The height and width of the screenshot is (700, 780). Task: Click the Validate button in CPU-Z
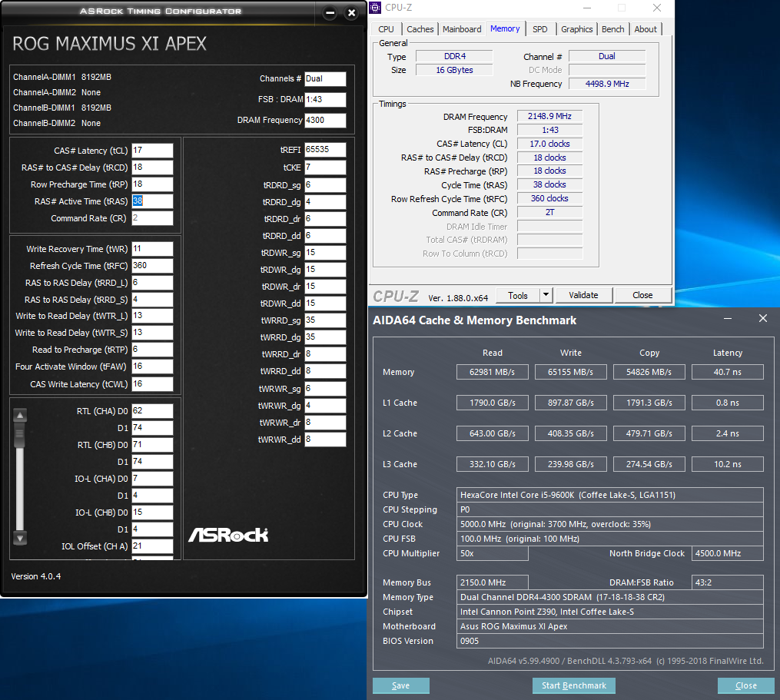coord(583,295)
